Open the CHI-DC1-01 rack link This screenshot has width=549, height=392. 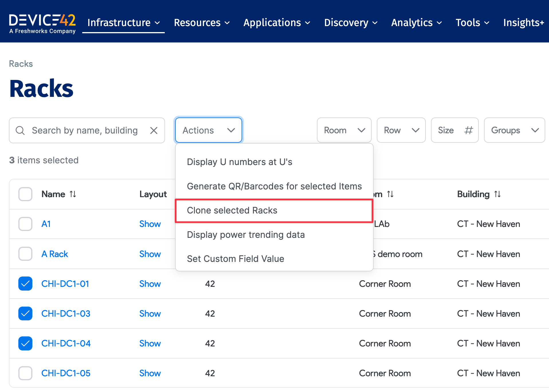coord(65,284)
